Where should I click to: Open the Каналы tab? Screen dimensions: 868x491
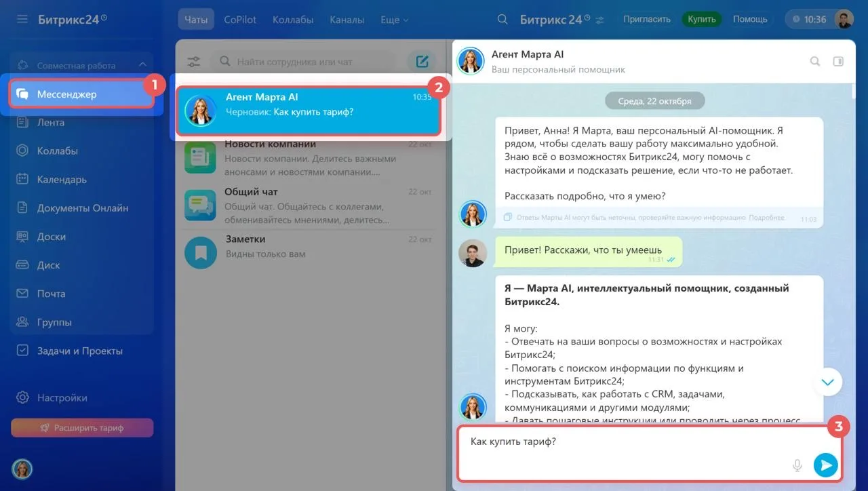[x=347, y=20]
